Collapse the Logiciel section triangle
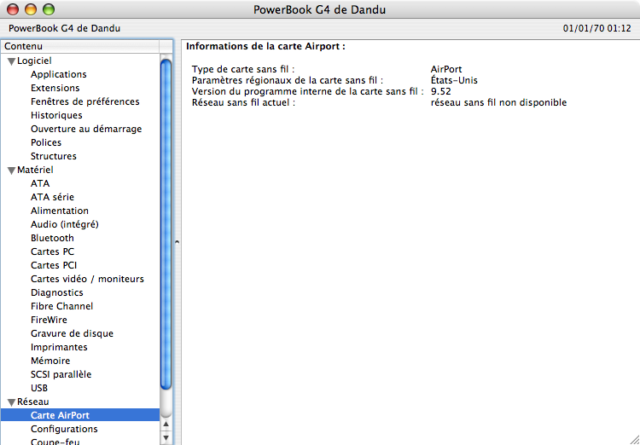640x445 pixels. pos(11,62)
